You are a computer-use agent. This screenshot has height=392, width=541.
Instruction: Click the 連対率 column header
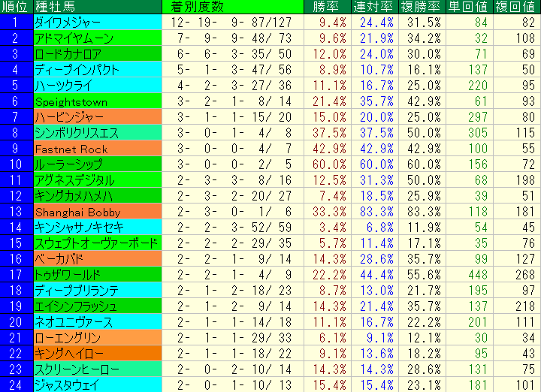tap(375, 7)
